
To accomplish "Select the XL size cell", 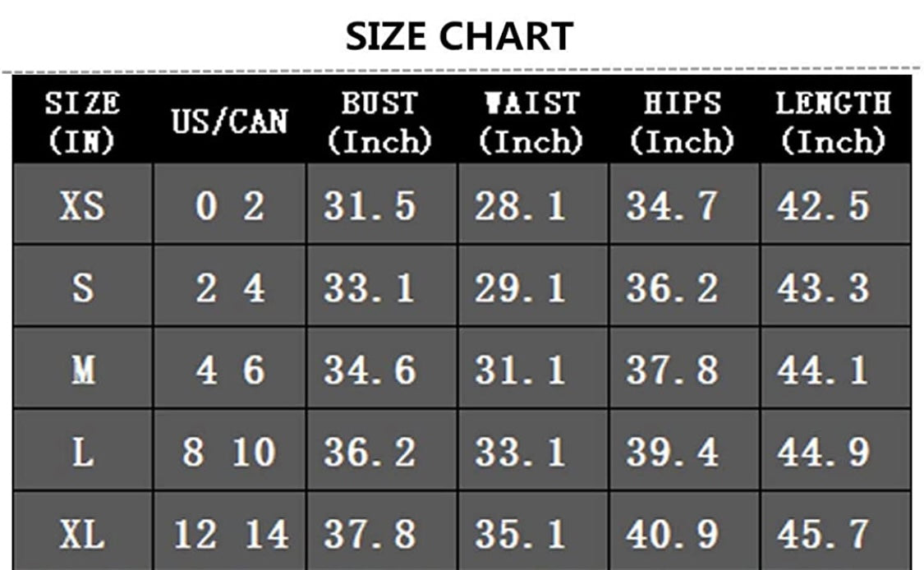I will [x=82, y=531].
